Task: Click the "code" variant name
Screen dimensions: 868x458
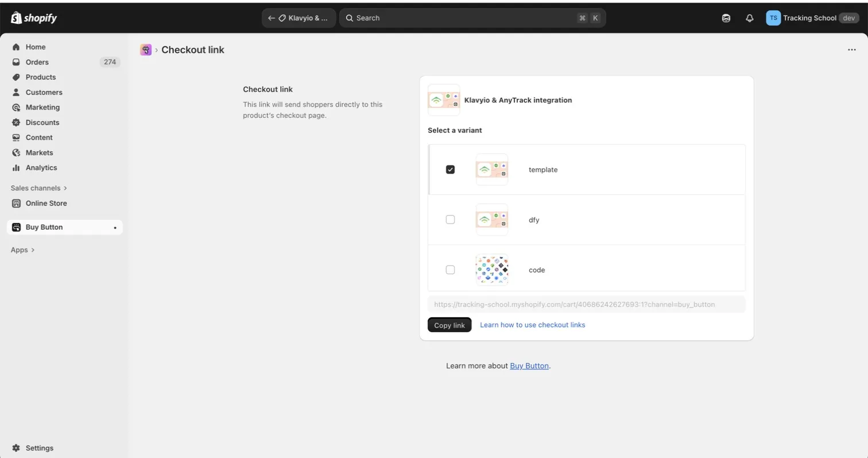Action: (537, 270)
